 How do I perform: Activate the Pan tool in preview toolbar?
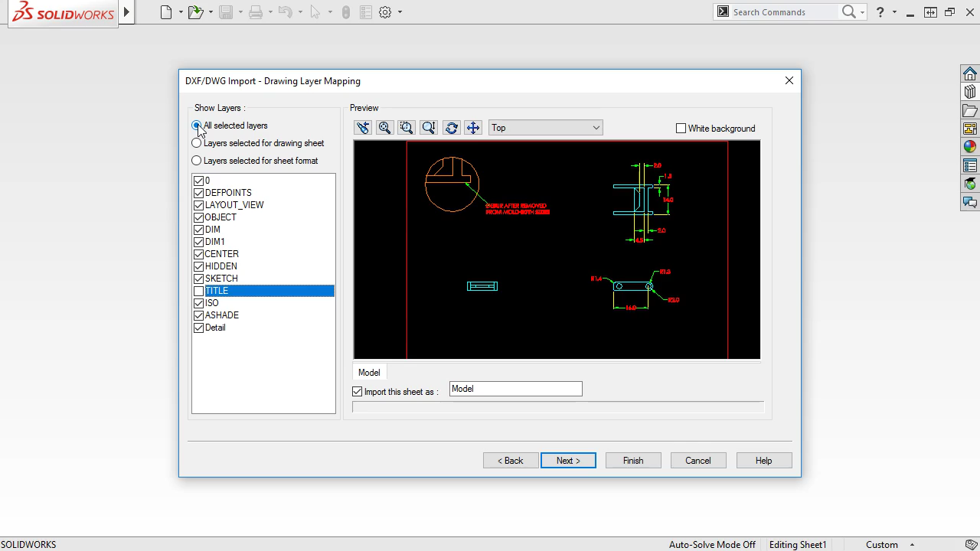pyautogui.click(x=472, y=127)
